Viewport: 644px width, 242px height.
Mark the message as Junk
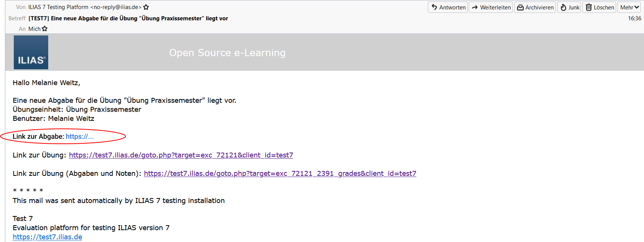pos(569,7)
